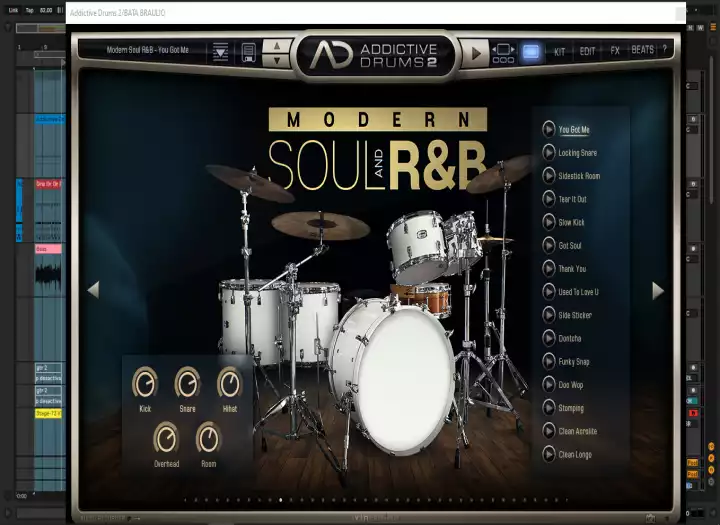Close the Addictive Drums 2 plugin window

[680, 13]
